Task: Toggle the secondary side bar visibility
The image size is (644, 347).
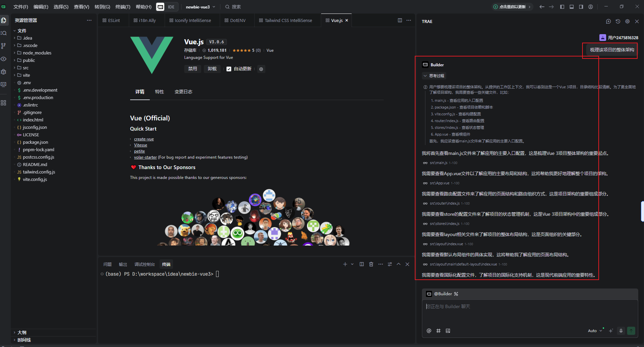Action: point(581,7)
